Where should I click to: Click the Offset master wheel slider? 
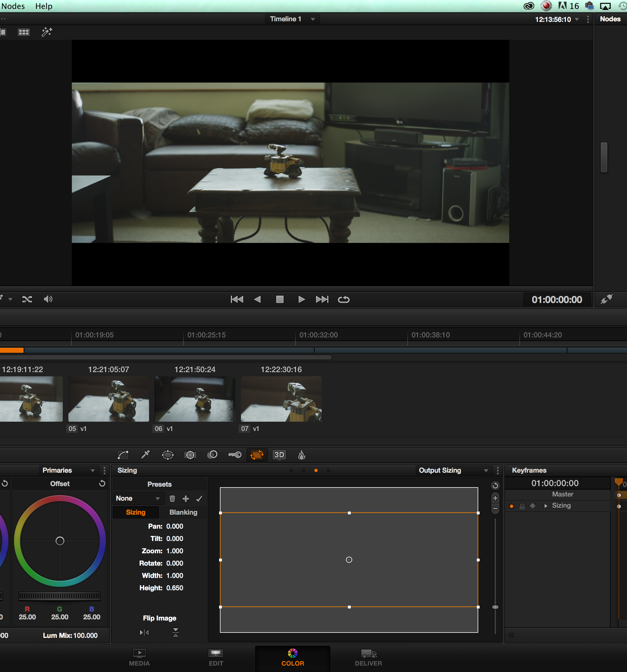59,596
